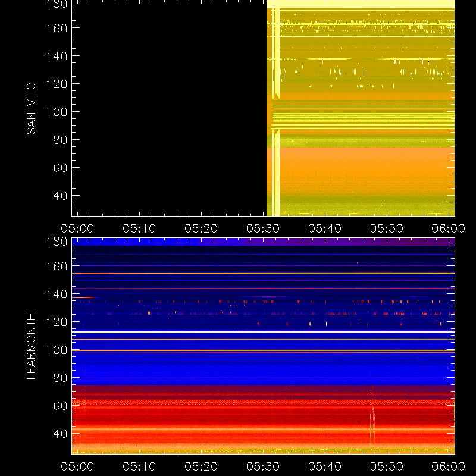Pick the 160 tick label on the Learmonth plot
Viewport: 476px width, 476px height.
tap(57, 266)
